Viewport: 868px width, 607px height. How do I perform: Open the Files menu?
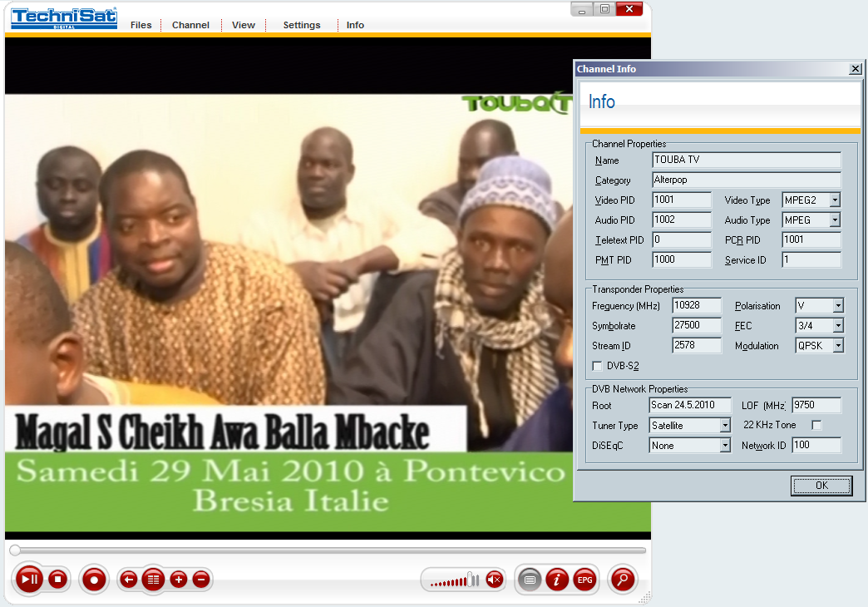click(141, 25)
